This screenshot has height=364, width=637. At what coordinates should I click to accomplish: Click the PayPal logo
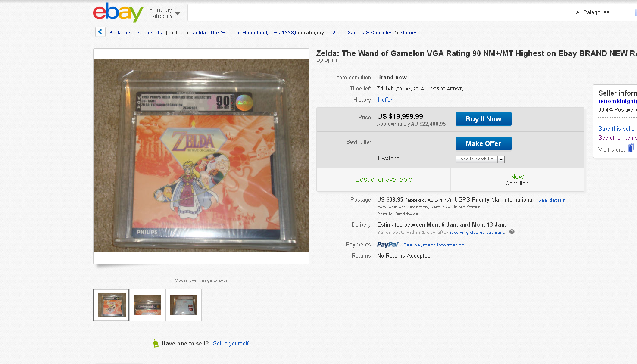388,245
